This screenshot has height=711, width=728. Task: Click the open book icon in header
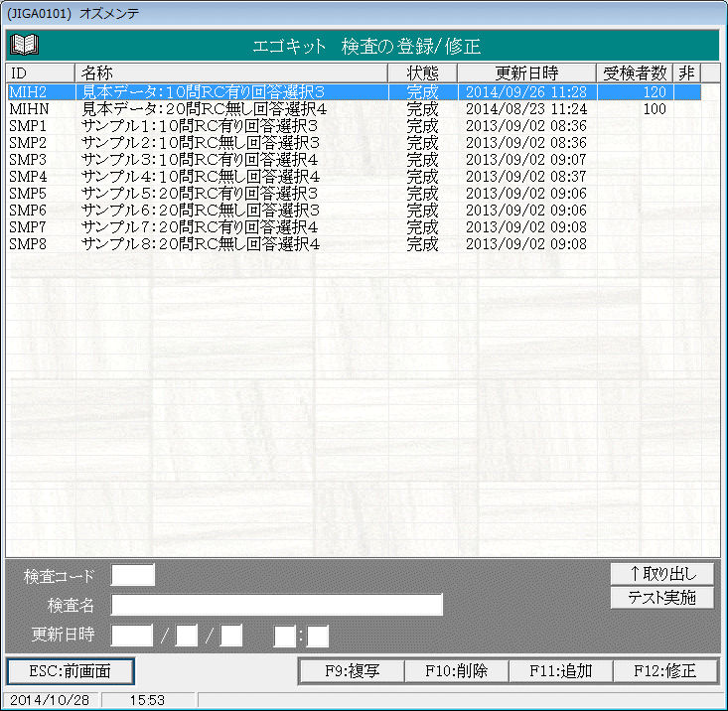point(24,45)
